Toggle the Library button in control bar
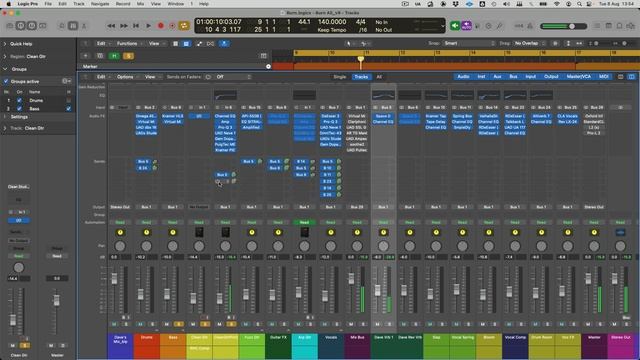640x360 pixels. click(10, 26)
